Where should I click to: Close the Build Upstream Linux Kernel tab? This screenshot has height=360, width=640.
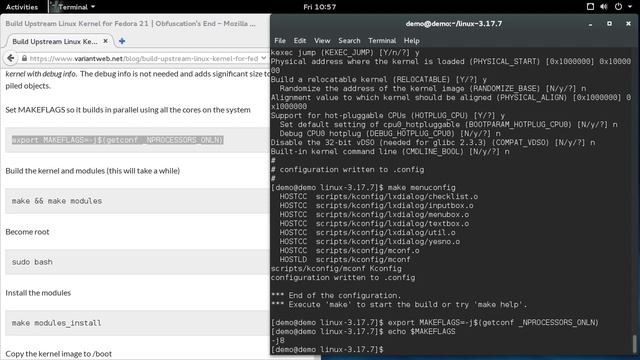click(x=106, y=41)
